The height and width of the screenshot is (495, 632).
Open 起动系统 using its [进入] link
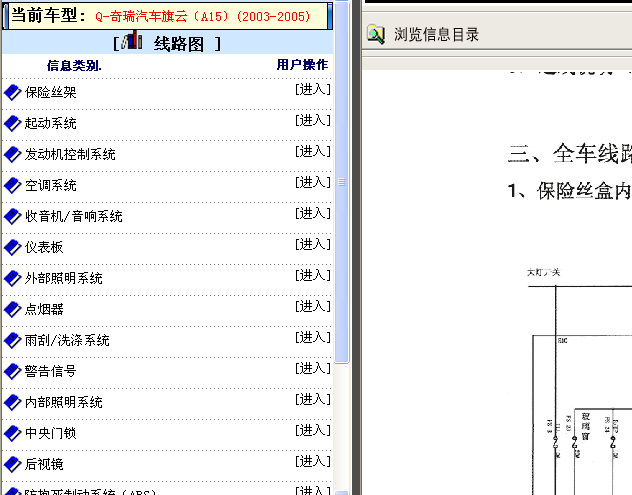[313, 121]
